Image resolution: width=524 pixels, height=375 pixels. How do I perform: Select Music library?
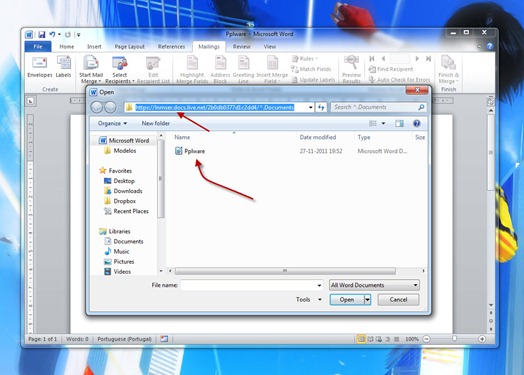pyautogui.click(x=117, y=251)
